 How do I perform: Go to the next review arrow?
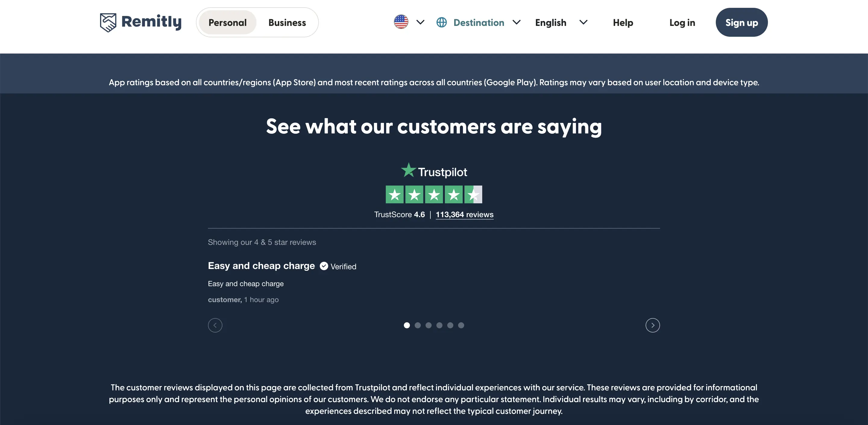click(652, 325)
